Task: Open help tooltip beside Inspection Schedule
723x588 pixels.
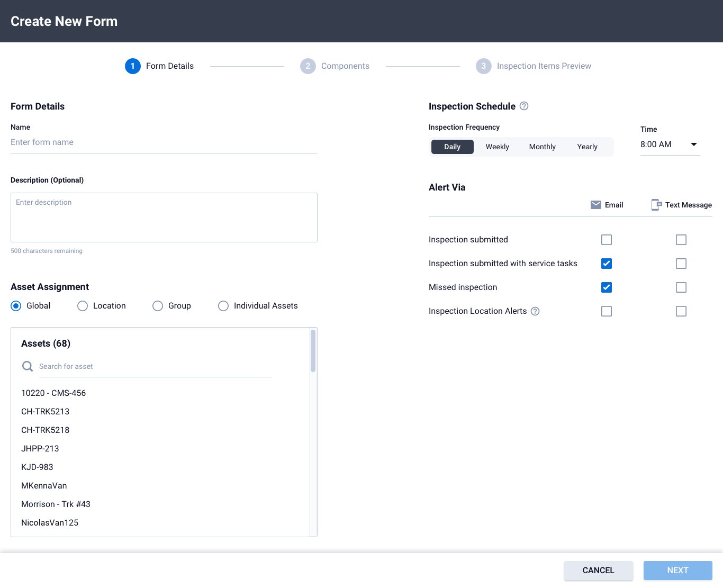Action: point(523,106)
